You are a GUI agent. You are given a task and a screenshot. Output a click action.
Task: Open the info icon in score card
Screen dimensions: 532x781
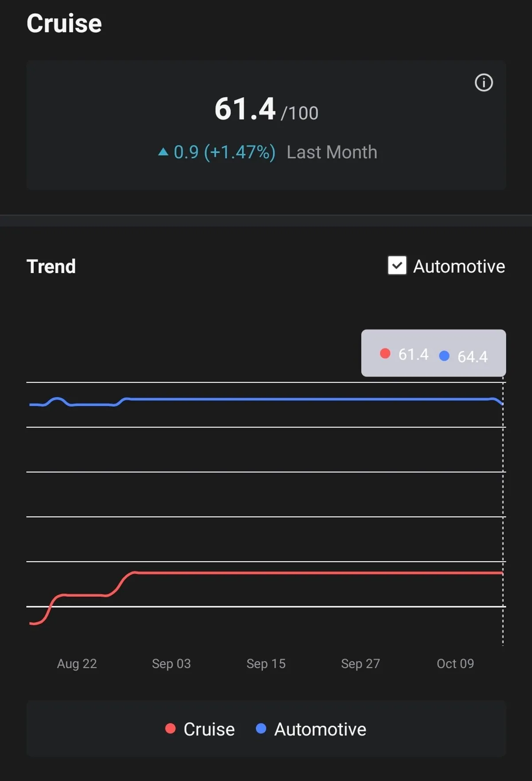point(484,82)
